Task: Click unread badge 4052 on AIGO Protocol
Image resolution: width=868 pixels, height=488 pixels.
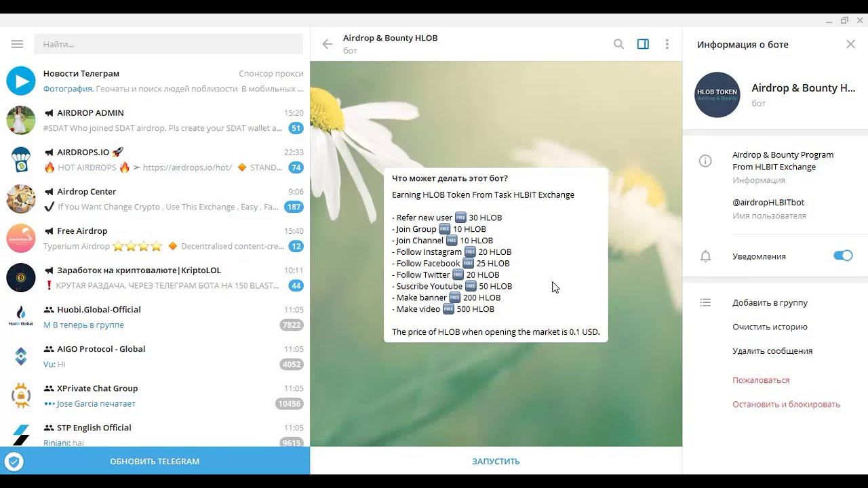Action: (x=292, y=364)
